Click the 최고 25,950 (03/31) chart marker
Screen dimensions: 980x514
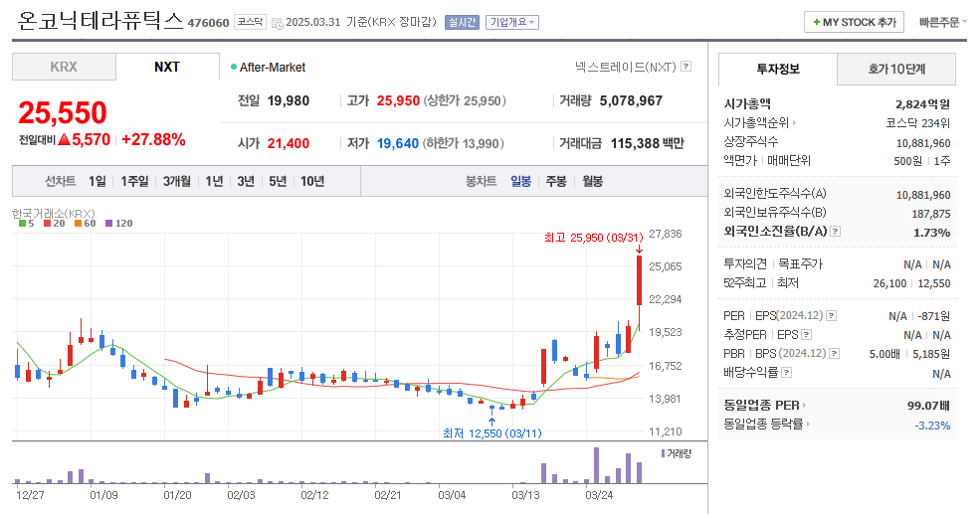pyautogui.click(x=593, y=238)
